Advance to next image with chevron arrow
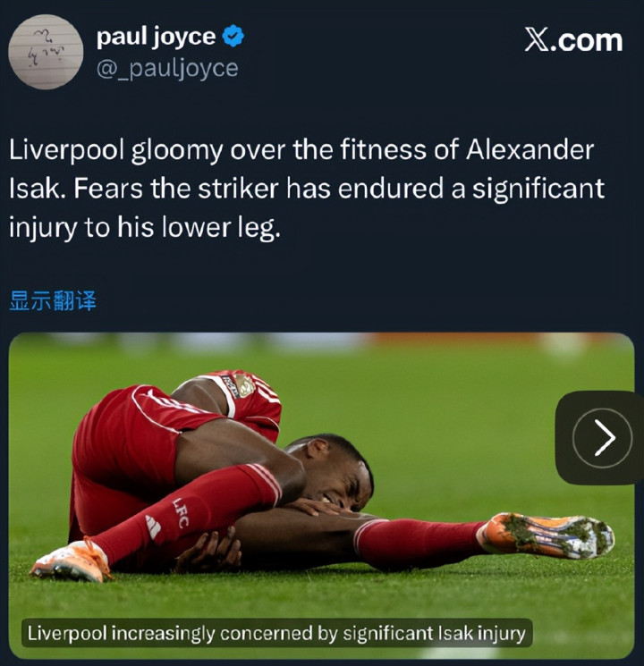The image size is (644, 666). click(603, 437)
